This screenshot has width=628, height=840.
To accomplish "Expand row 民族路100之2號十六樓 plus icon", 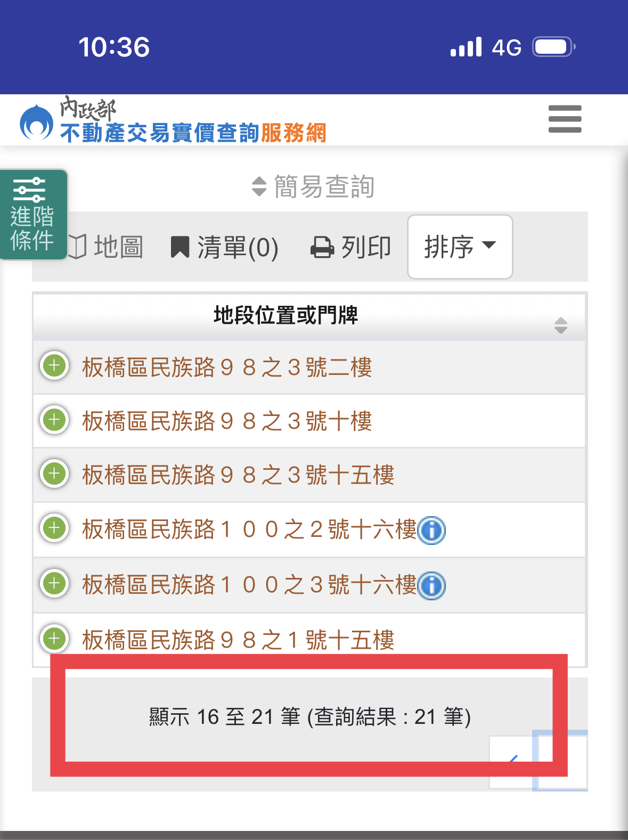I will click(x=54, y=528).
